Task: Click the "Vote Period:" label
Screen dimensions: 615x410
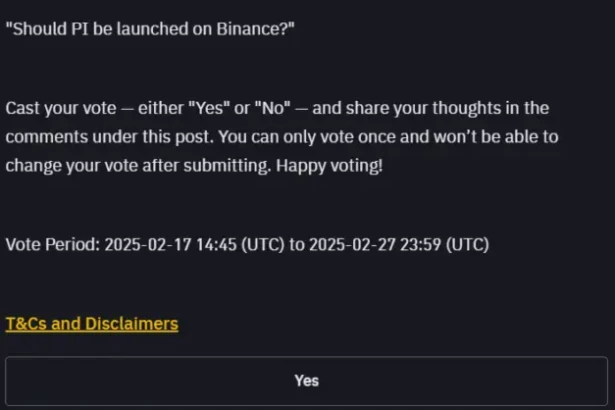Action: [x=53, y=244]
